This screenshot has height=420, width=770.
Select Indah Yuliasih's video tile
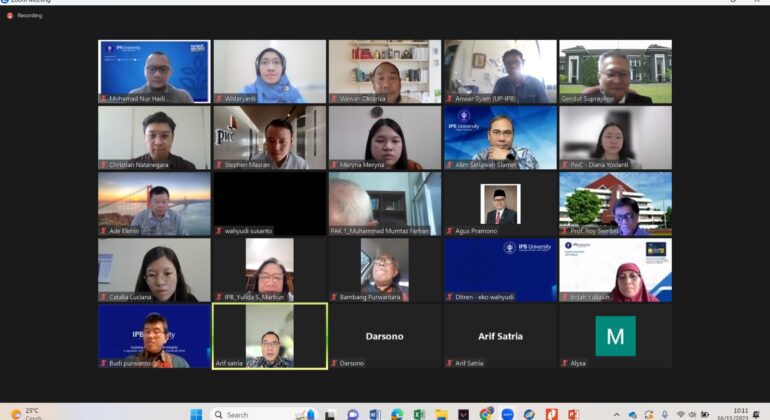pyautogui.click(x=616, y=270)
